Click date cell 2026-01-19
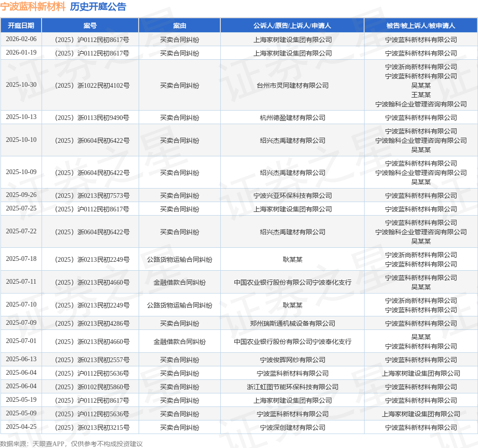 pyautogui.click(x=21, y=52)
